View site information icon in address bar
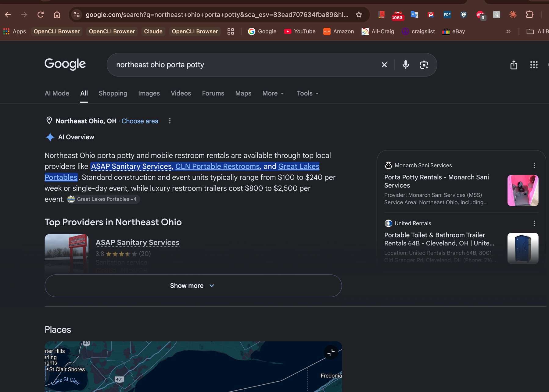 (77, 15)
